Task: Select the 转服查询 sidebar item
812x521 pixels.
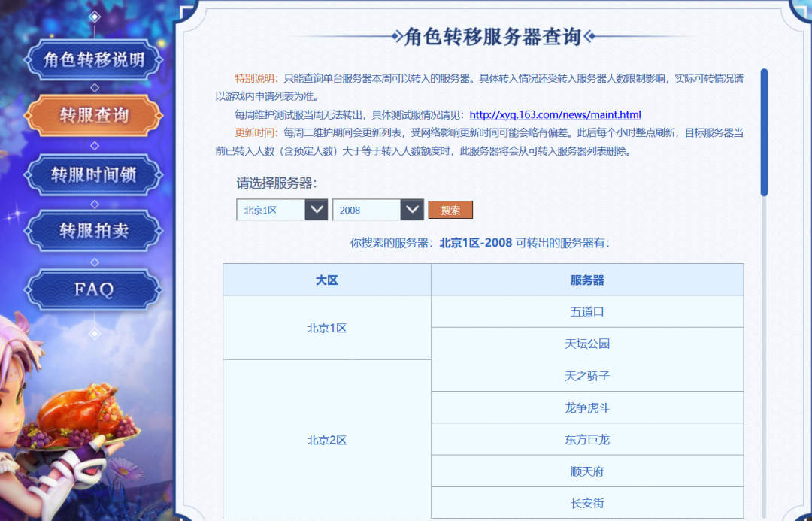Action: coord(92,117)
